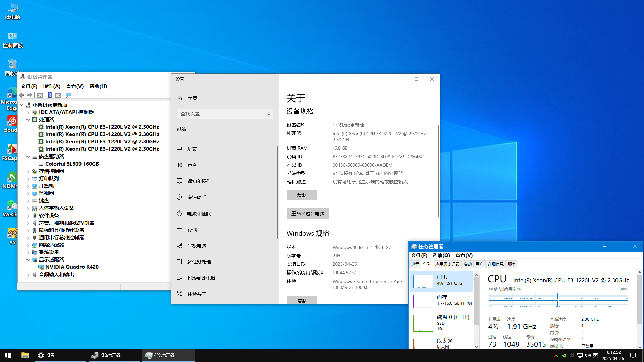
Task: Click the home icon next to 主页 in Settings
Action: (x=180, y=98)
